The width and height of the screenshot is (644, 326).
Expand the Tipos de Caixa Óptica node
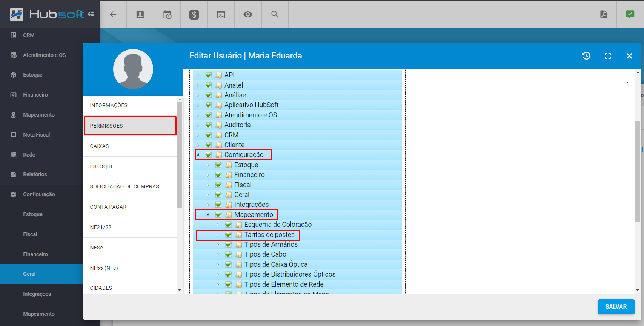pos(218,264)
